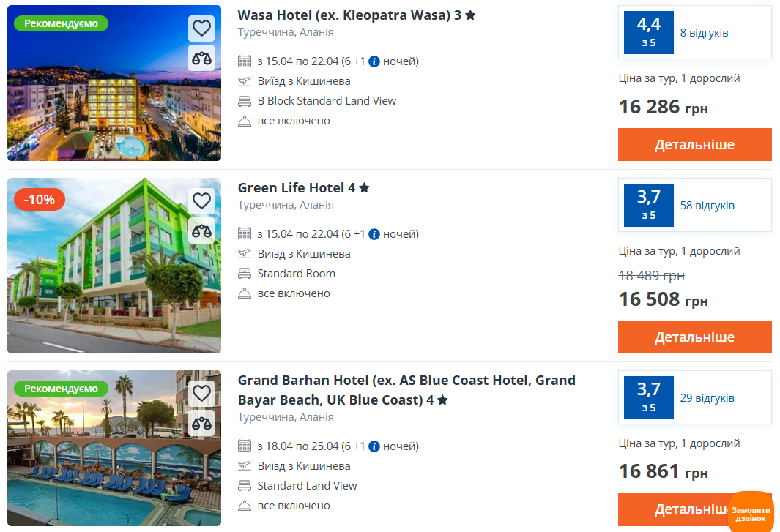Open Green Life Hotel 4 title link
The width and height of the screenshot is (780, 532).
[x=297, y=187]
